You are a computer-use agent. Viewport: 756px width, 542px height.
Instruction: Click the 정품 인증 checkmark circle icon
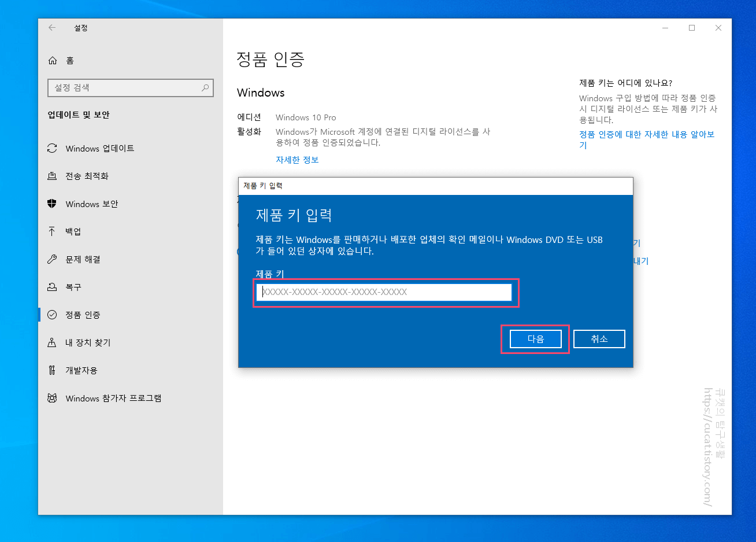[52, 315]
